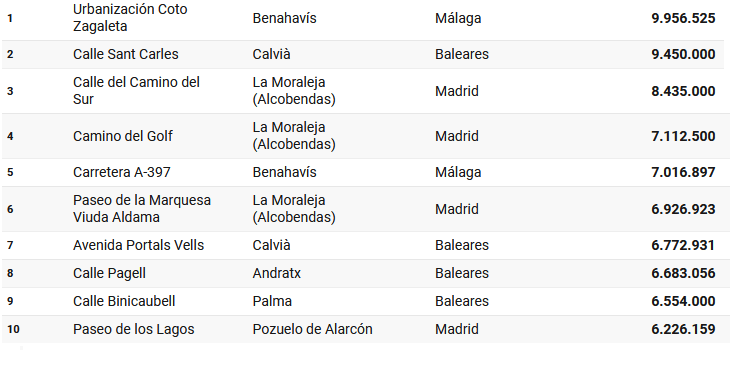Click Carretera A-397 in the table
The image size is (741, 372).
(121, 172)
